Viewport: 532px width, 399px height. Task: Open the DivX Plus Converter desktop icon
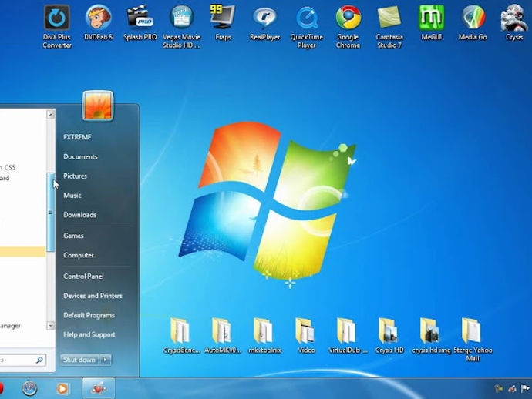[x=56, y=27]
